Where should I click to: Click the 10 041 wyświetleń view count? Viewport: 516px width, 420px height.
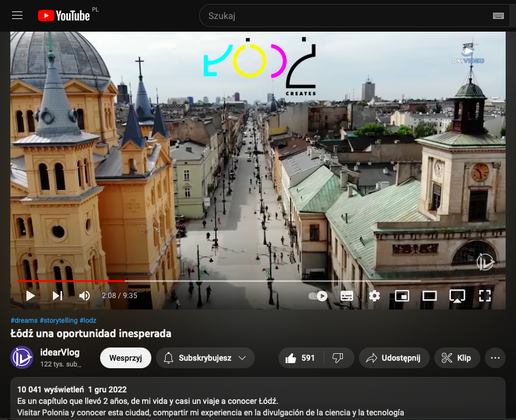pyautogui.click(x=51, y=390)
